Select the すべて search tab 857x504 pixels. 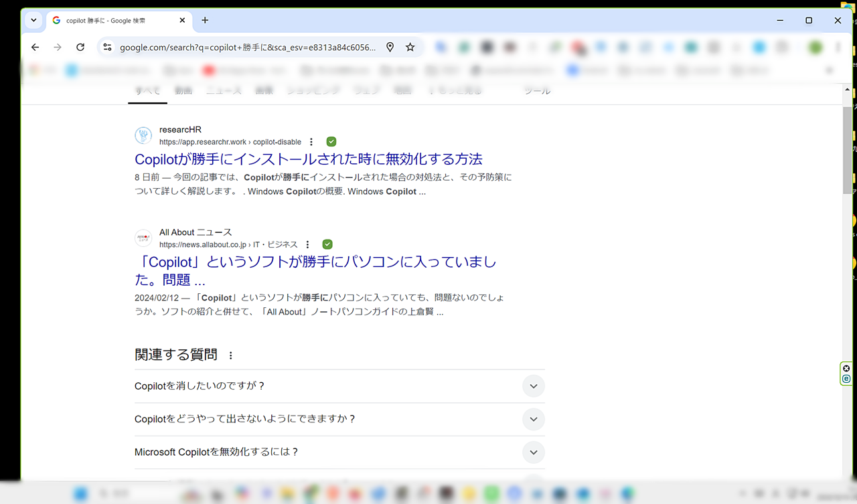point(148,91)
